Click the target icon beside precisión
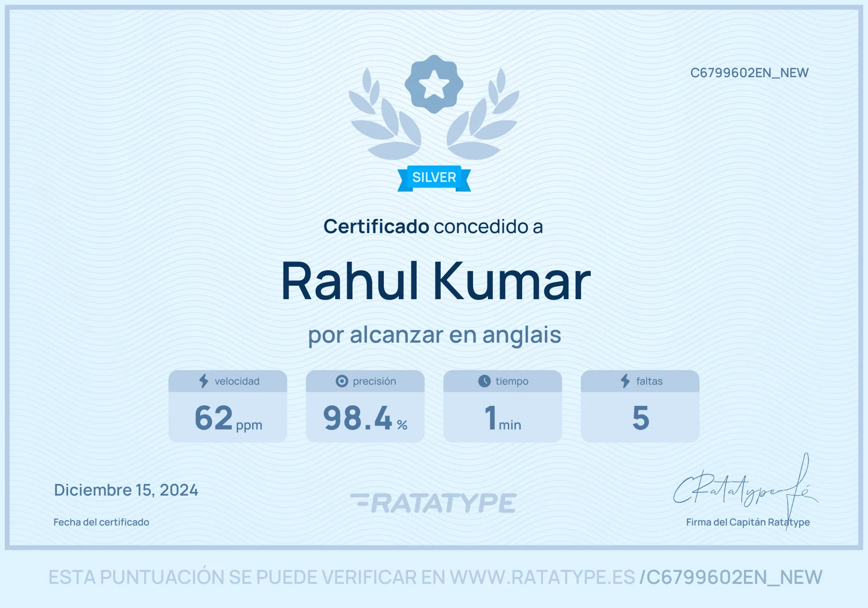 coord(342,381)
